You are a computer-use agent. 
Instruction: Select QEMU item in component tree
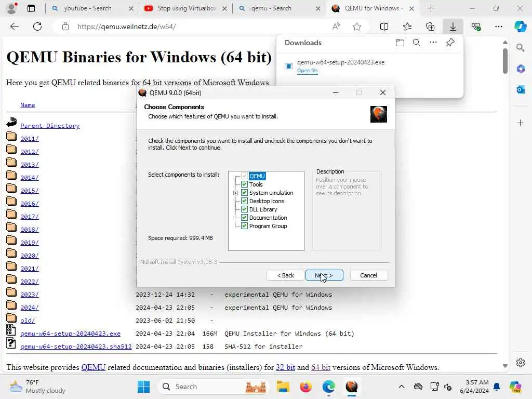257,176
